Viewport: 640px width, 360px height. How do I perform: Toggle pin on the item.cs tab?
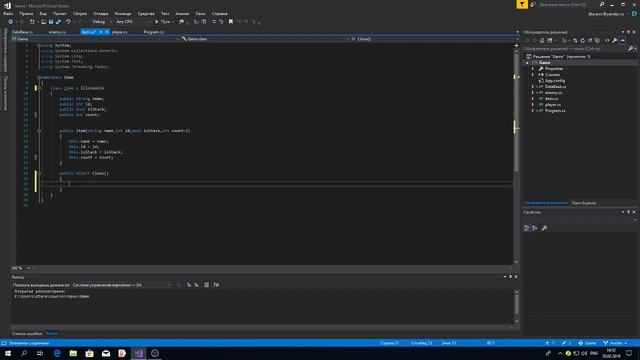coord(101,32)
